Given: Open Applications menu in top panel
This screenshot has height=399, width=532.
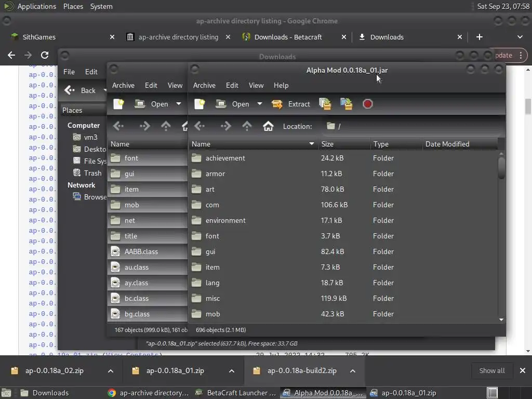Looking at the screenshot, I should click(x=37, y=6).
